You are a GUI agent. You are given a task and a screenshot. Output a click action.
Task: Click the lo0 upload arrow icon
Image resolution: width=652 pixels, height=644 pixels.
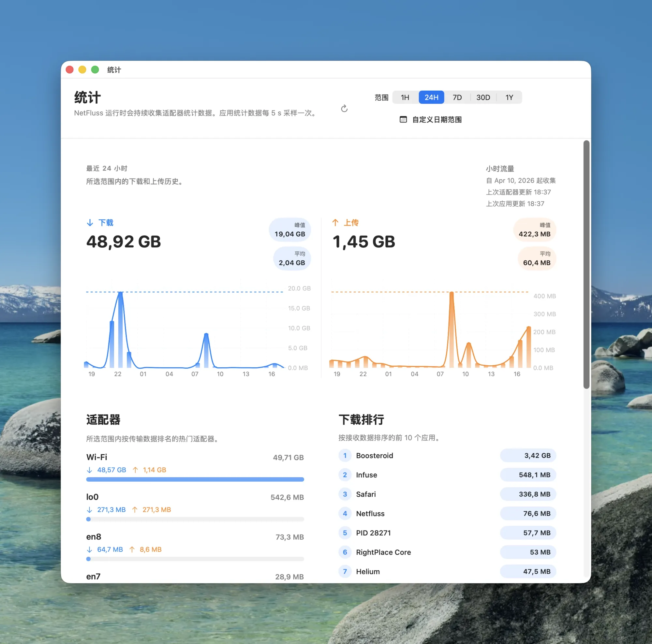[x=135, y=510]
